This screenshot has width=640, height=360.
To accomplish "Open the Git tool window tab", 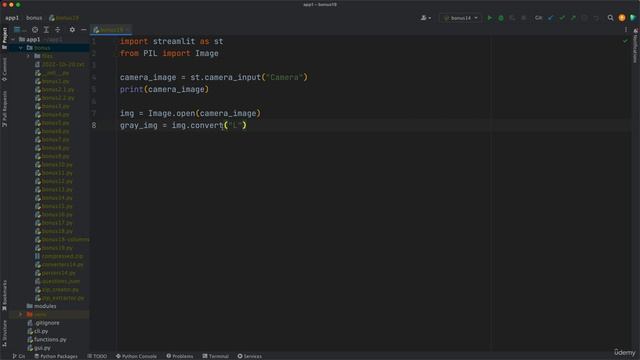I will 18,356.
